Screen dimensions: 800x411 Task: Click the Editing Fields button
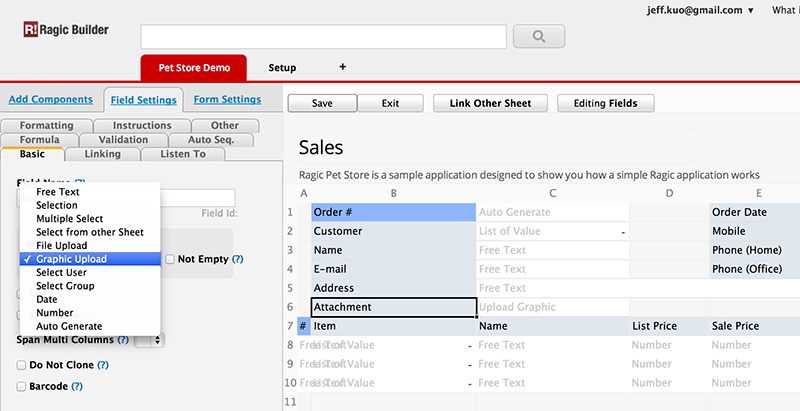tap(606, 103)
